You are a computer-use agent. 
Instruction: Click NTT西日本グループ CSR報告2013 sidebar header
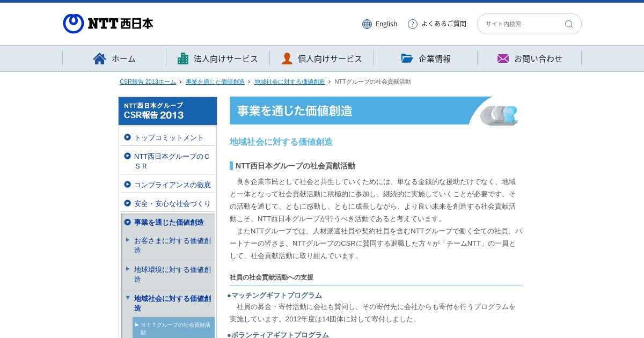[x=167, y=111]
